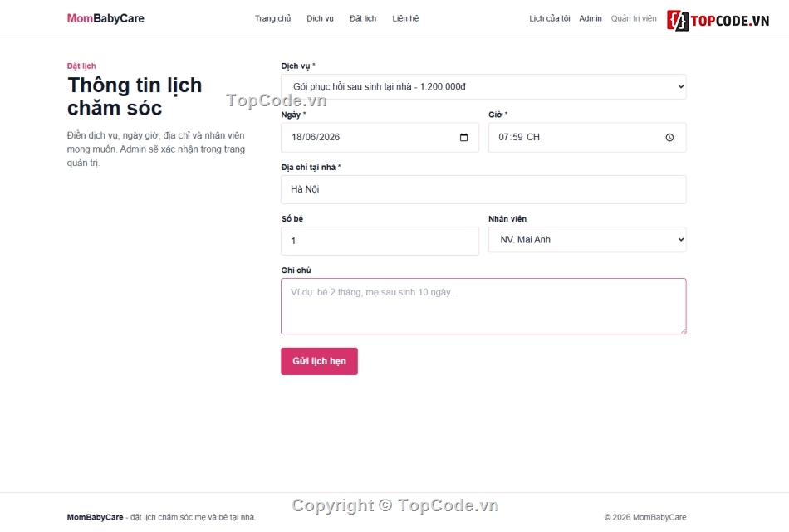The height and width of the screenshot is (532, 789).
Task: Go to the Dịch vụ navigation link
Action: click(x=320, y=18)
